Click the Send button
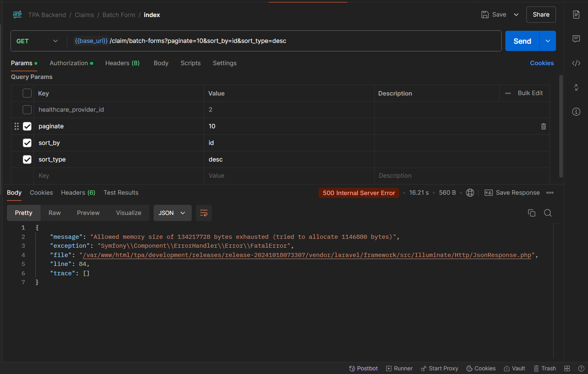This screenshot has width=588, height=374. (x=522, y=41)
